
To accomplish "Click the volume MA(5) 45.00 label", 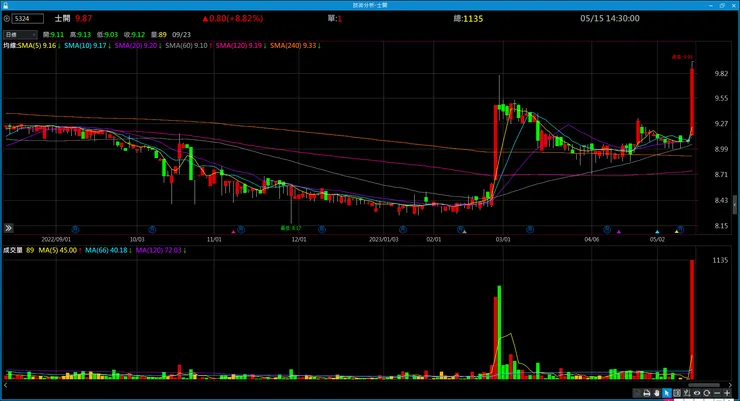I will (x=60, y=251).
